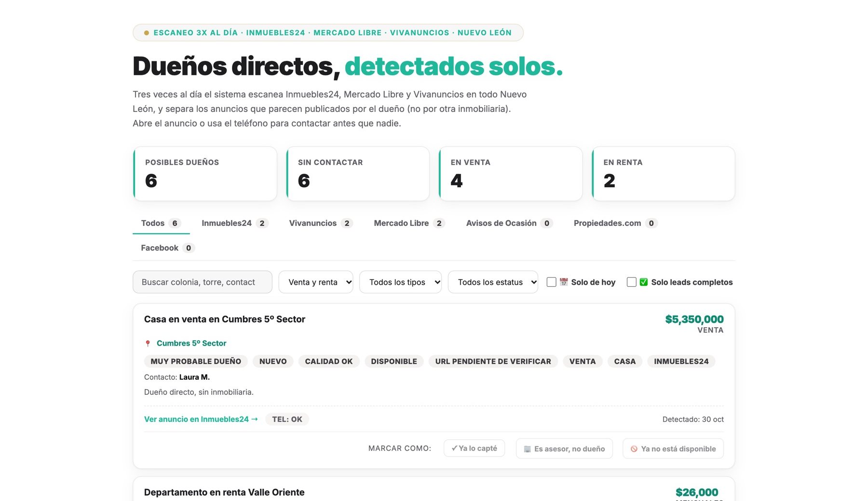Click the MUY PROBABLE DUEÑO tag
This screenshot has width=868, height=501.
(x=196, y=362)
